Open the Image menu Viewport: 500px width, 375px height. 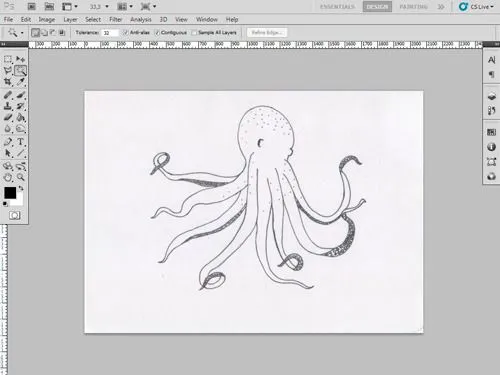pos(47,19)
